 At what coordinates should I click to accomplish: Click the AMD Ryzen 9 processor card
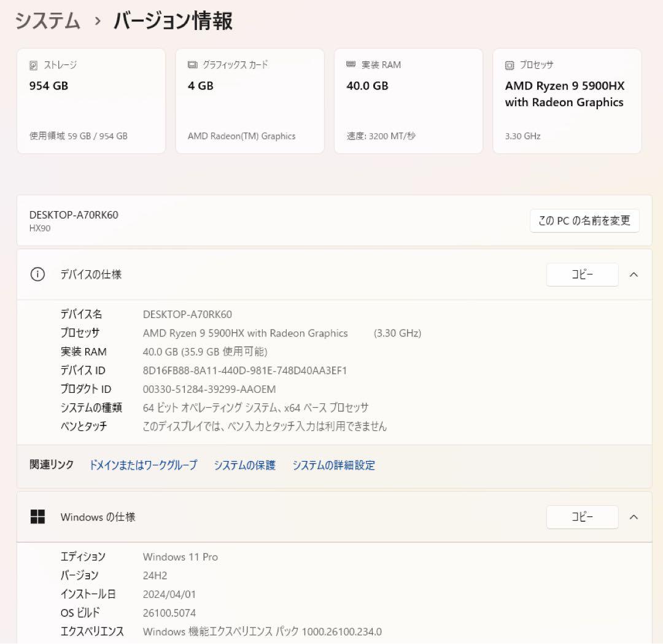(566, 100)
